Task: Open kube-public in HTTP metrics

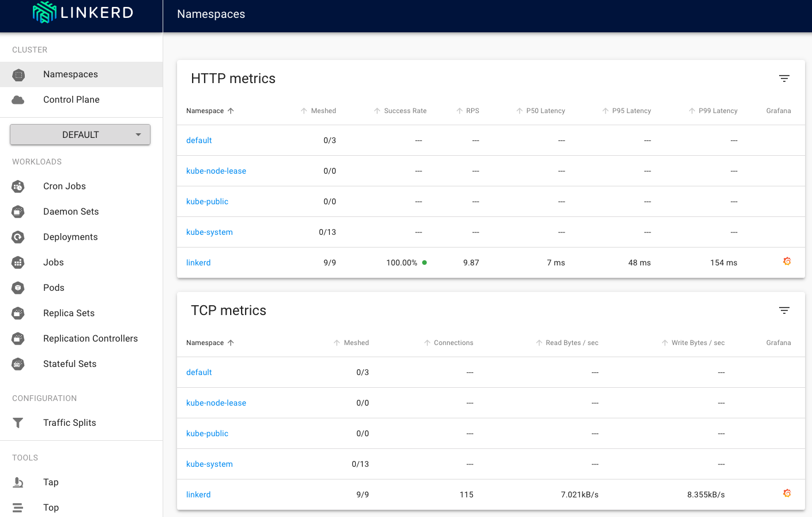Action: point(207,201)
